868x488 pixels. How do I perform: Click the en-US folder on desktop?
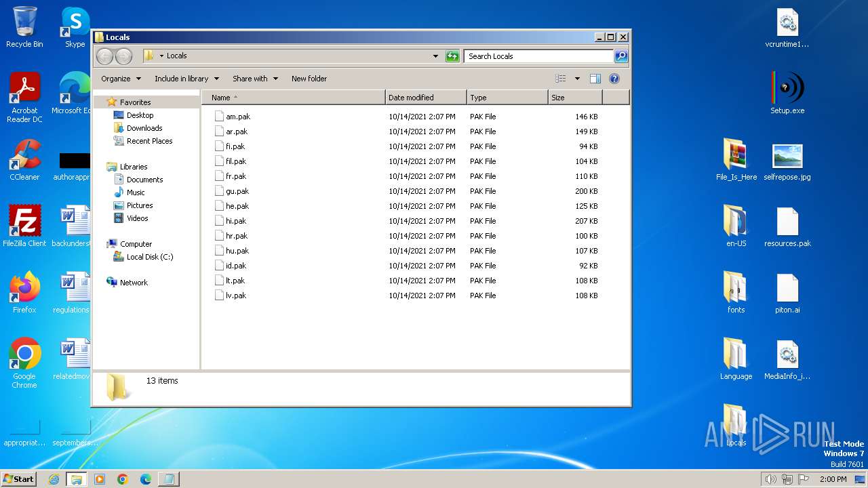[736, 226]
